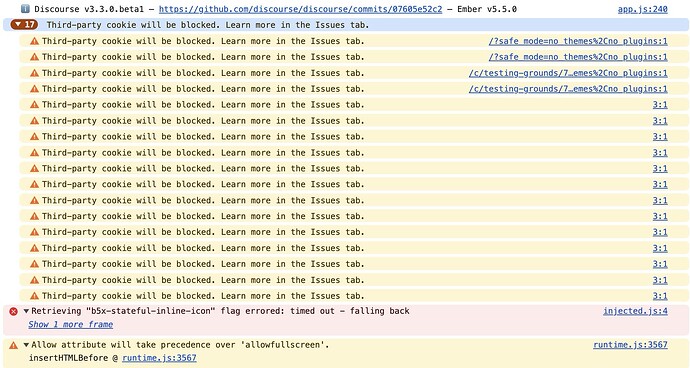Click Show 1 more frame

[70, 324]
